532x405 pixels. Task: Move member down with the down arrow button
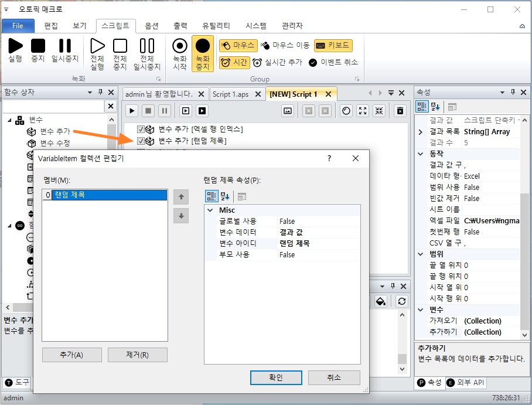coord(181,216)
